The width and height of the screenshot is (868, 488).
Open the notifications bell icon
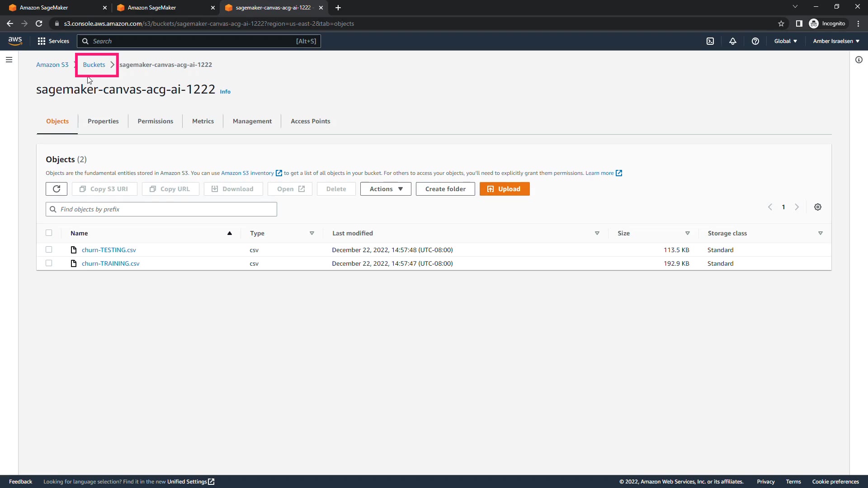coord(733,41)
